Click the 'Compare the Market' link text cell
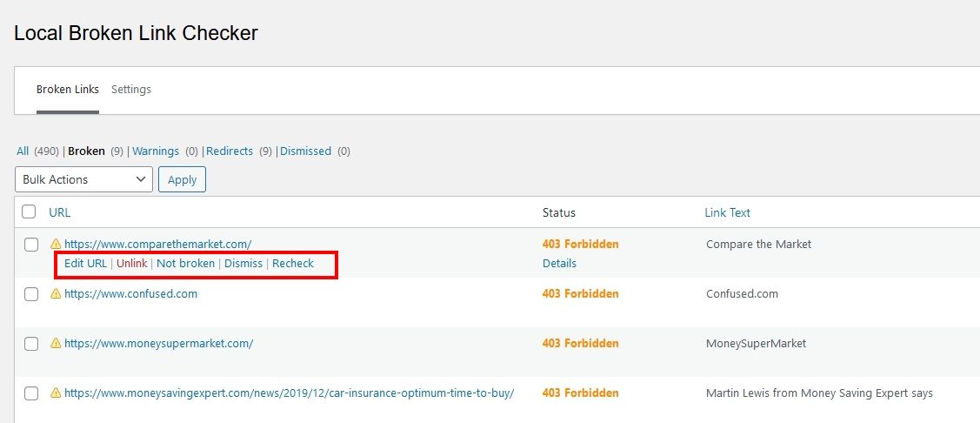Image resolution: width=980 pixels, height=423 pixels. pyautogui.click(x=759, y=244)
